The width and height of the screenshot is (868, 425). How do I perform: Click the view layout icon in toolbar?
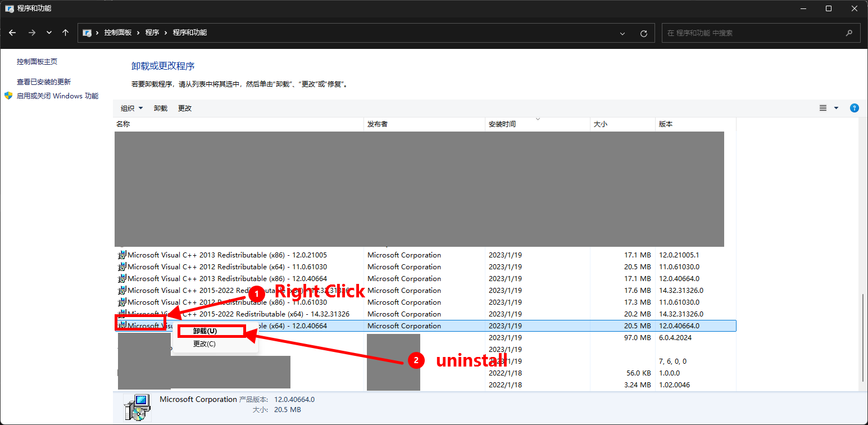coord(823,108)
